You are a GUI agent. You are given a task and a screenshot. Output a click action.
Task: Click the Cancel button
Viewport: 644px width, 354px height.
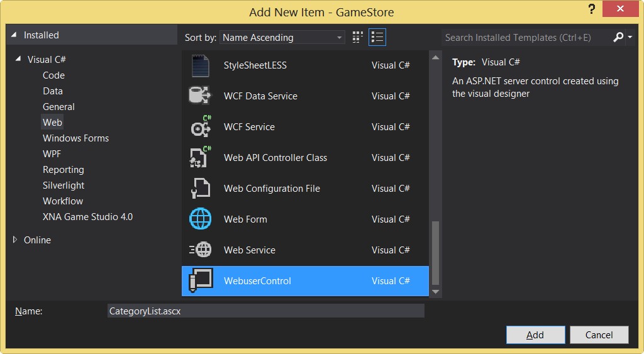point(599,335)
